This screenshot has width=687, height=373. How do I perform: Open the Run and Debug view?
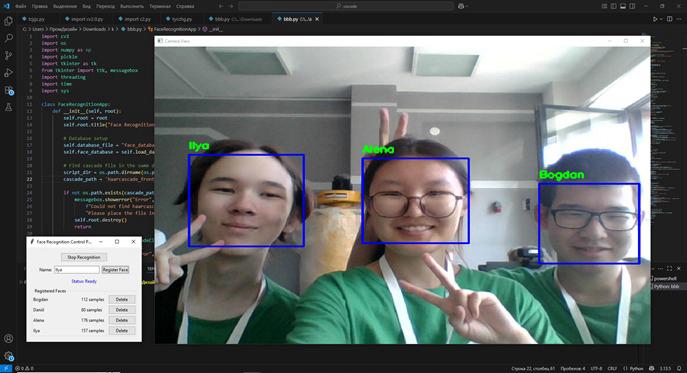pyautogui.click(x=8, y=73)
